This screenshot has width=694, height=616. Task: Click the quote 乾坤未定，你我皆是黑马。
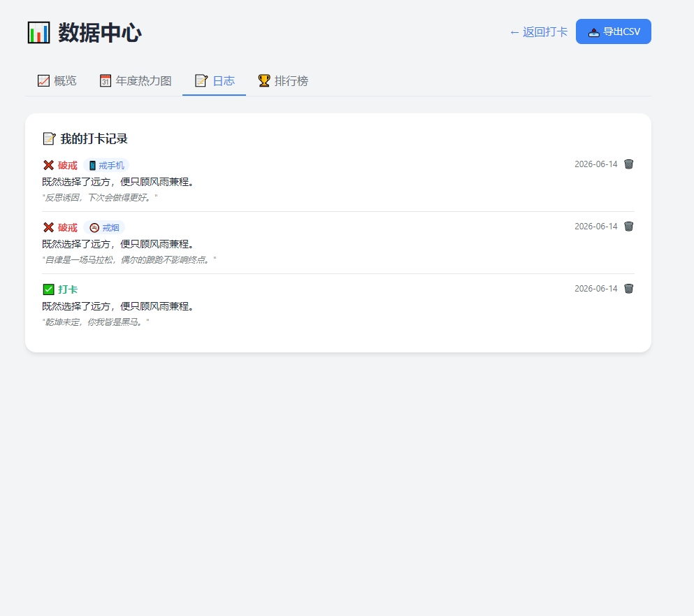coord(96,322)
